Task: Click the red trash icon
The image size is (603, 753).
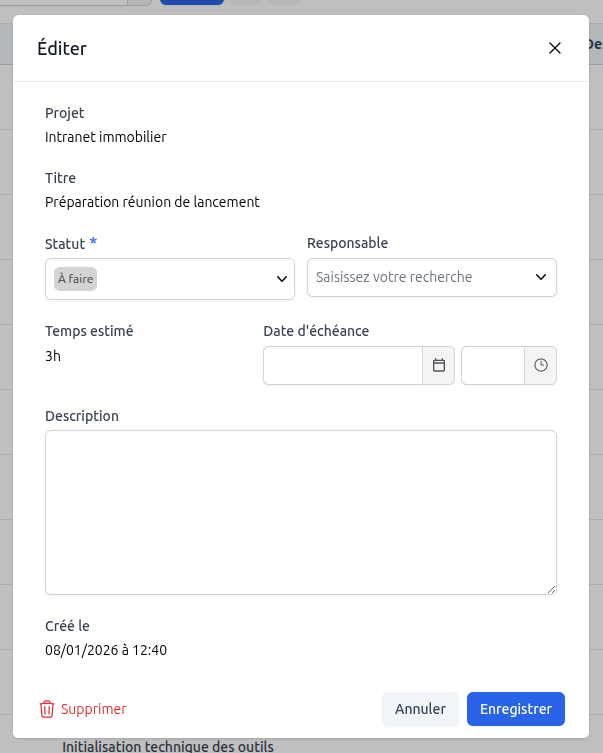Action: [47, 709]
